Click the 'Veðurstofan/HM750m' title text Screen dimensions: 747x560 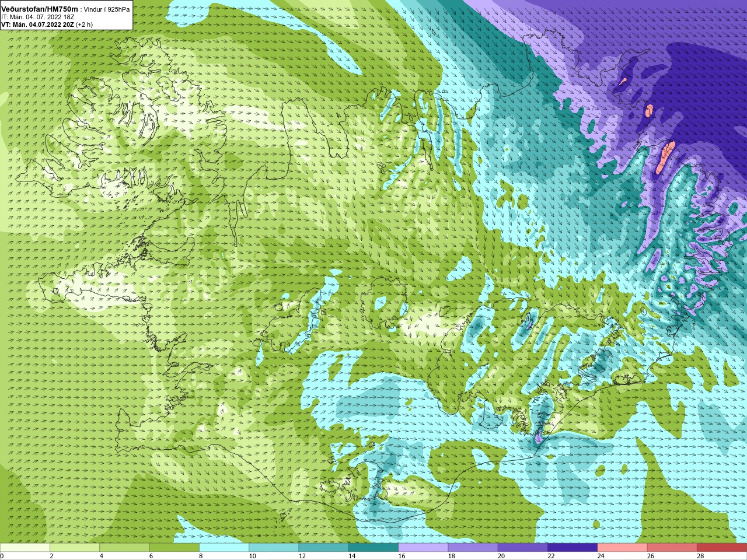pyautogui.click(x=40, y=9)
